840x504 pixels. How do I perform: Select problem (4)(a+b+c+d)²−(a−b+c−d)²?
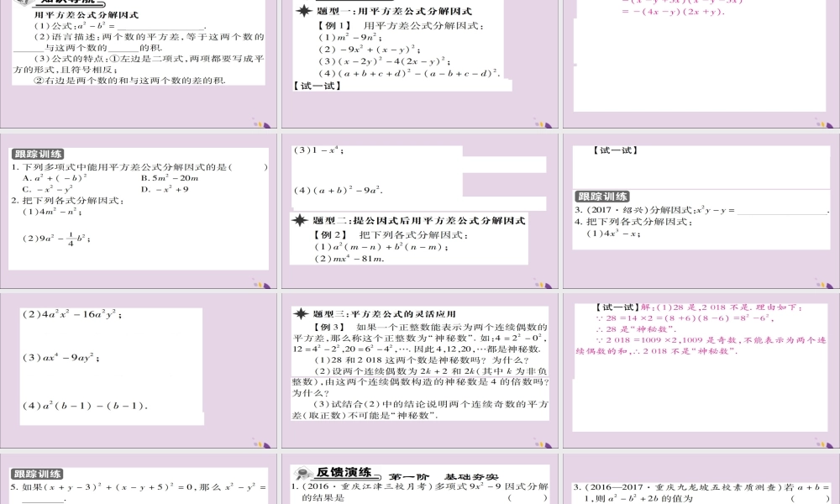(x=409, y=73)
